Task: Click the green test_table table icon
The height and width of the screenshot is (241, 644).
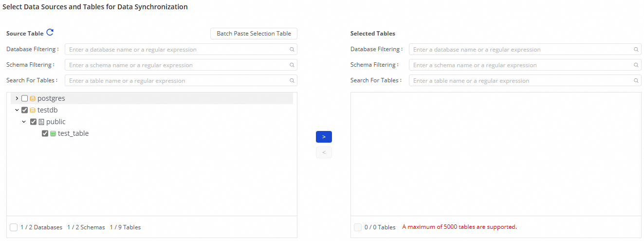Action: [53, 133]
